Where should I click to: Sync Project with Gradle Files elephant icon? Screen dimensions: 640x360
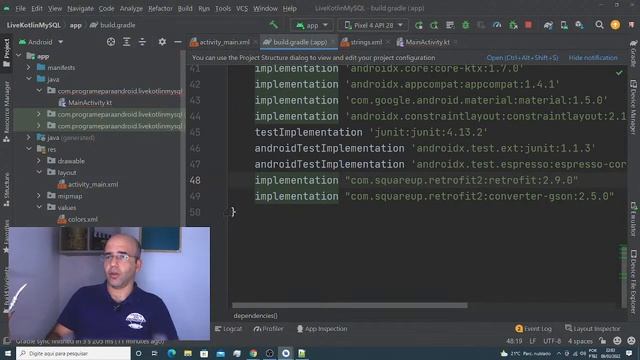pos(548,25)
